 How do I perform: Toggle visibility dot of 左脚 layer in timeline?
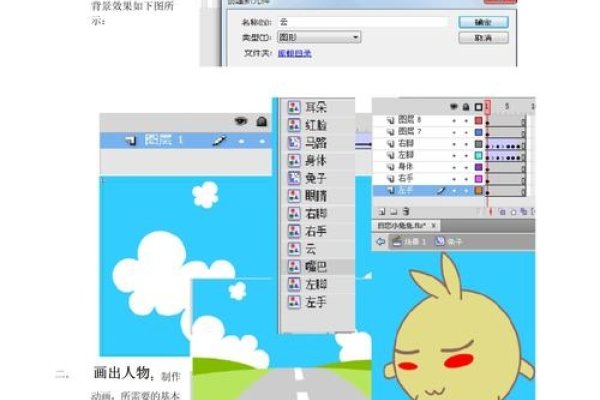tap(454, 156)
